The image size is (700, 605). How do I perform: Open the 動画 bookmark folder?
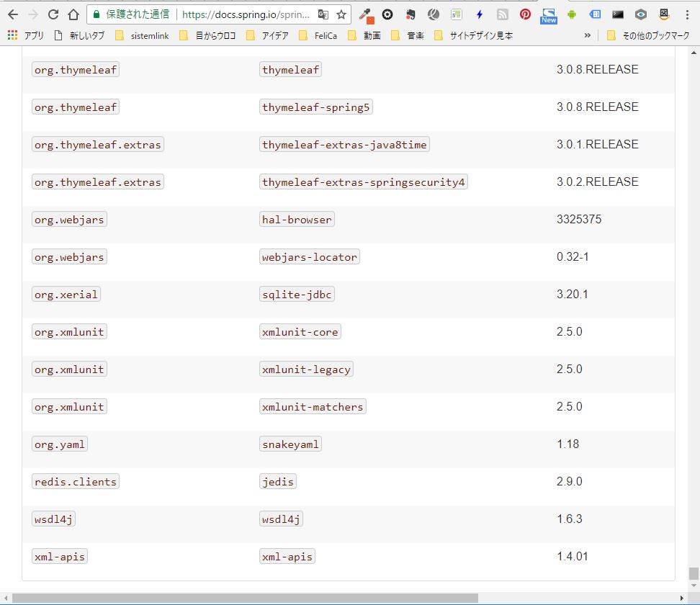tap(364, 35)
